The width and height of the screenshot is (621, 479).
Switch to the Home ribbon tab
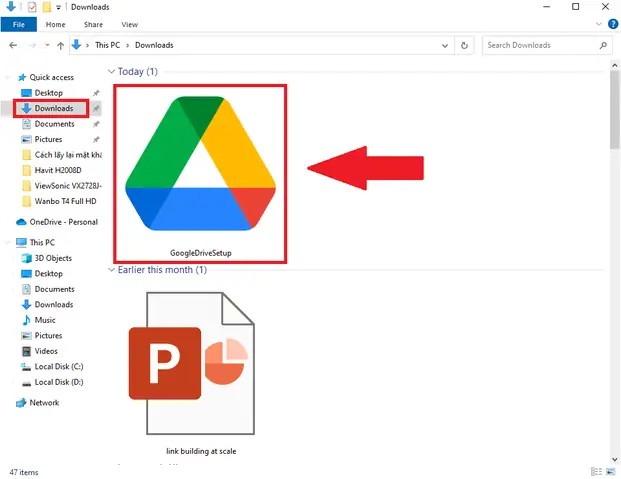click(55, 25)
